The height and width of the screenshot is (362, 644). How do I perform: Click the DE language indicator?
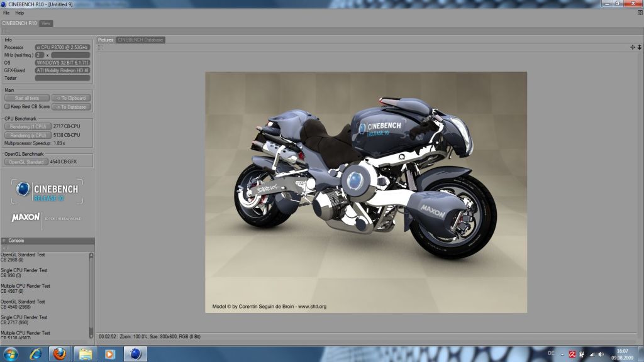point(551,353)
